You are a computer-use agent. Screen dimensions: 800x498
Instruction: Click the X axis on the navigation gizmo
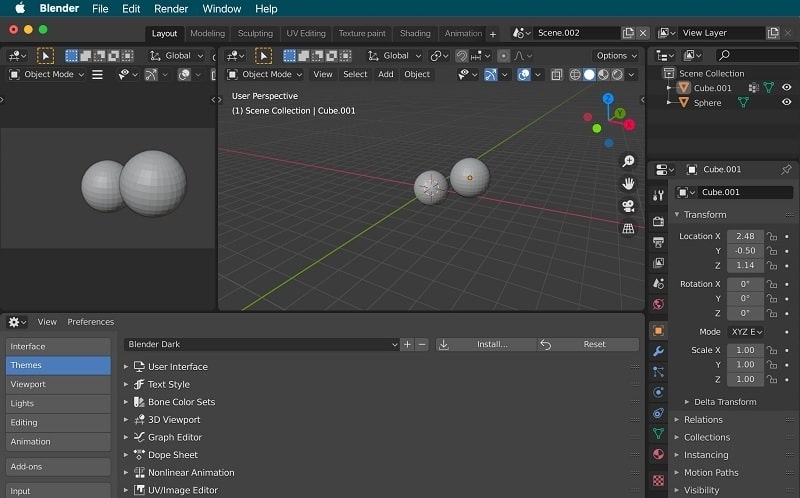(x=630, y=124)
